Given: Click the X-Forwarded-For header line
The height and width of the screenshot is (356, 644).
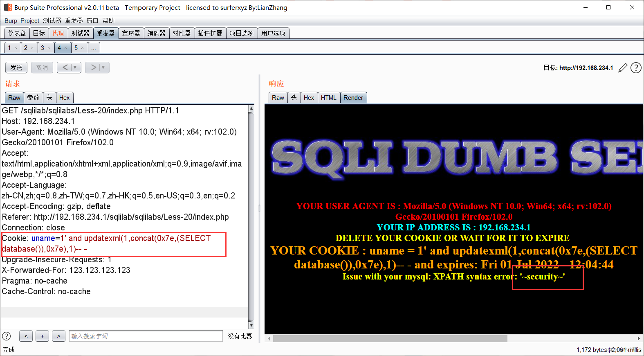Looking at the screenshot, I should (66, 270).
